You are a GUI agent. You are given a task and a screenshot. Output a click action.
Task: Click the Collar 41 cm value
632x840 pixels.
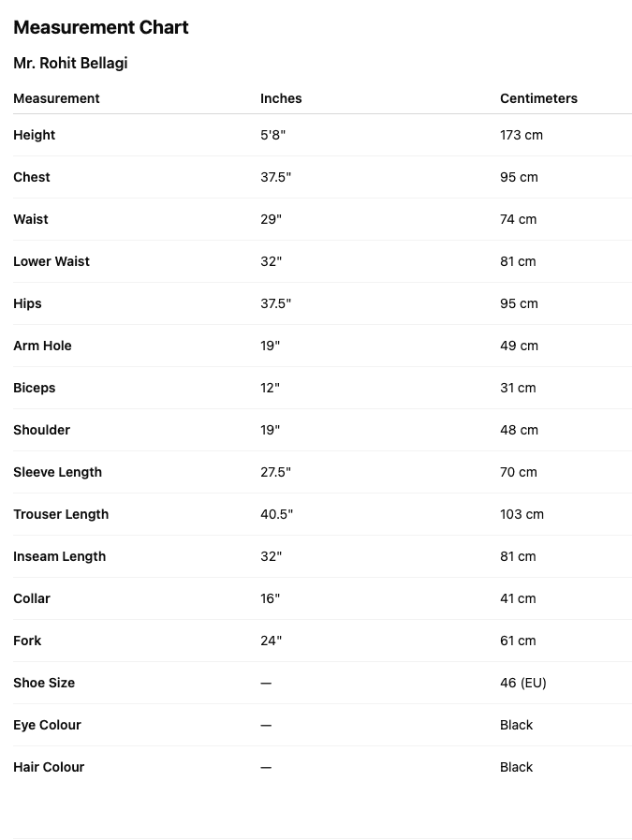click(x=518, y=598)
